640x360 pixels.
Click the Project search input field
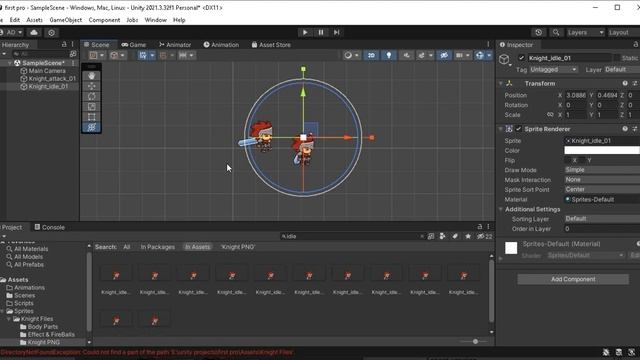(353, 236)
